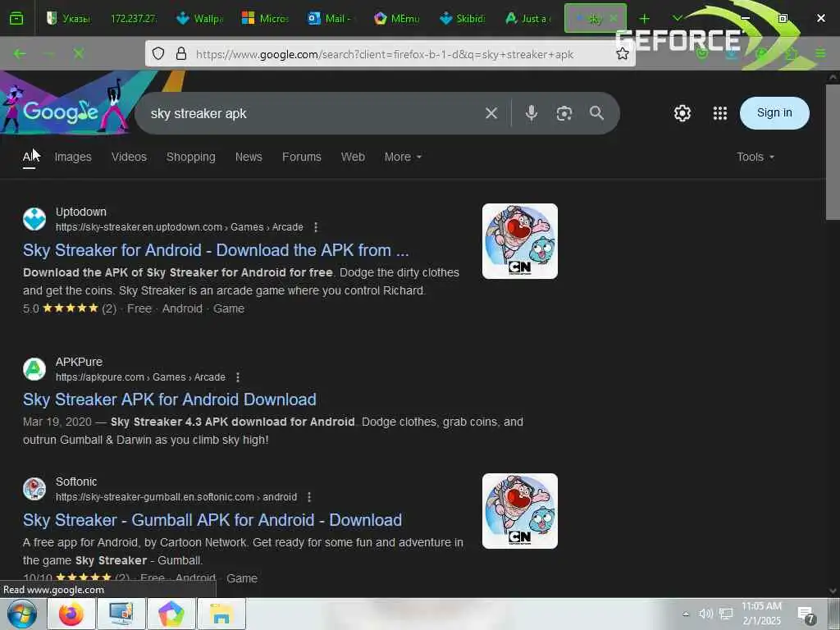This screenshot has width=840, height=630.
Task: List all tabs with the chevron dropdown
Action: click(677, 18)
